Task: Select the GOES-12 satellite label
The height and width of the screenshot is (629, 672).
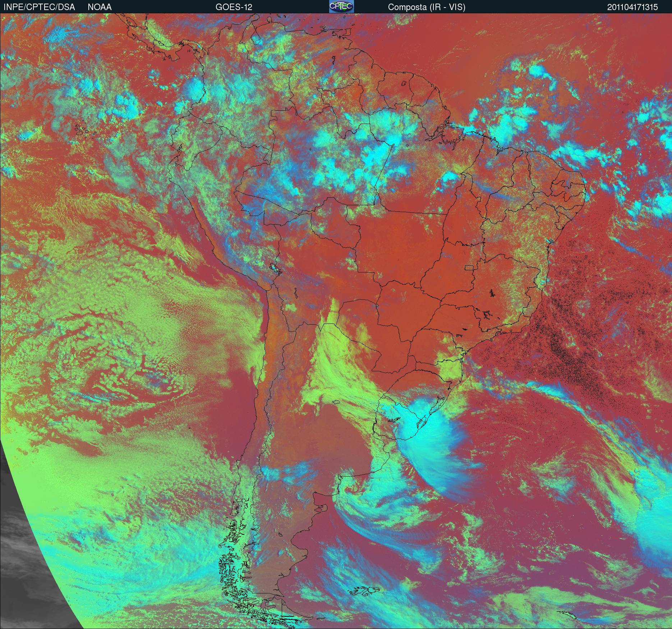Action: (234, 7)
